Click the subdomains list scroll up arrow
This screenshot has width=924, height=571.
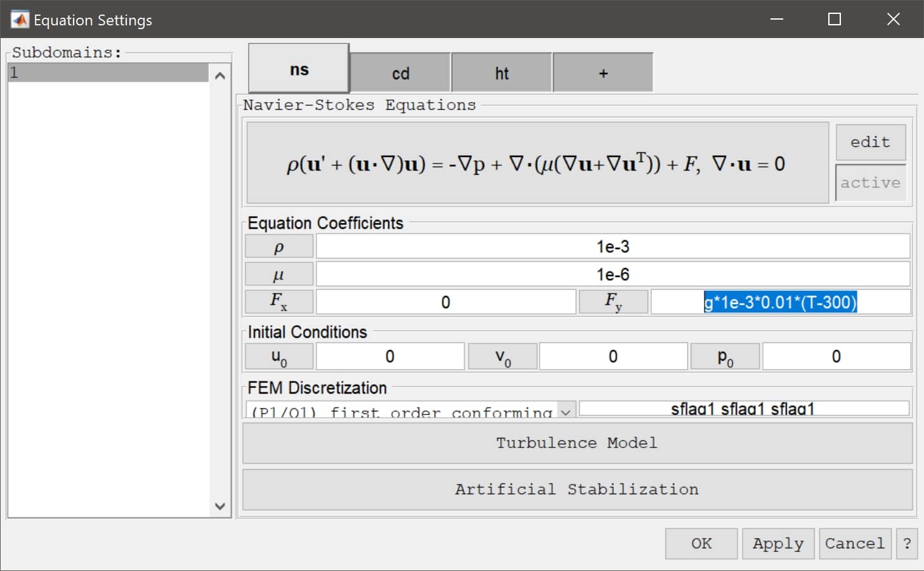[x=220, y=75]
